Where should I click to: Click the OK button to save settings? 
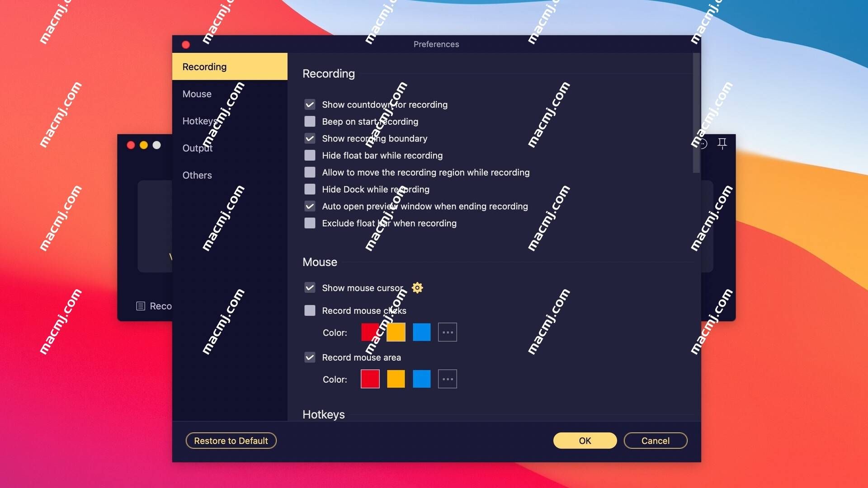point(585,441)
